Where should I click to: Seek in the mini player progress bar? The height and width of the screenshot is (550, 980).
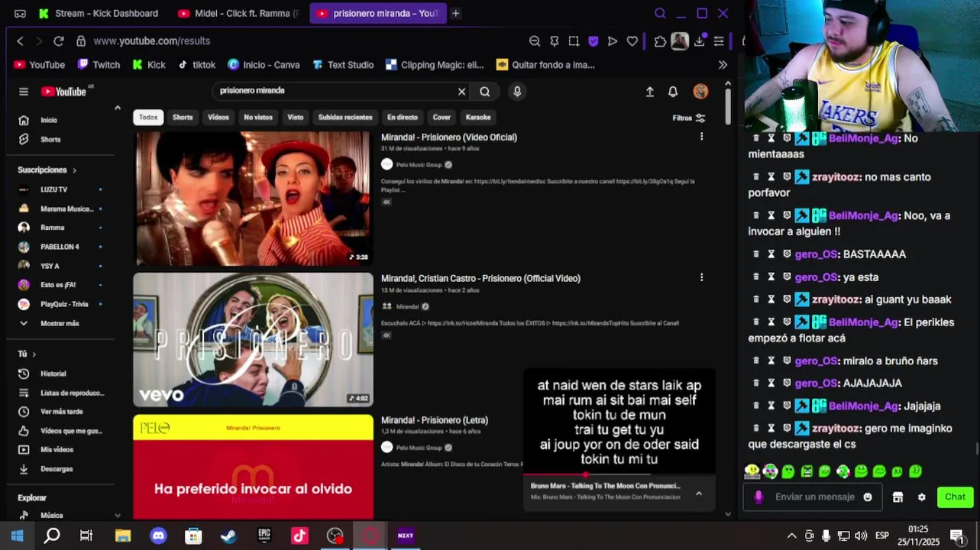619,475
